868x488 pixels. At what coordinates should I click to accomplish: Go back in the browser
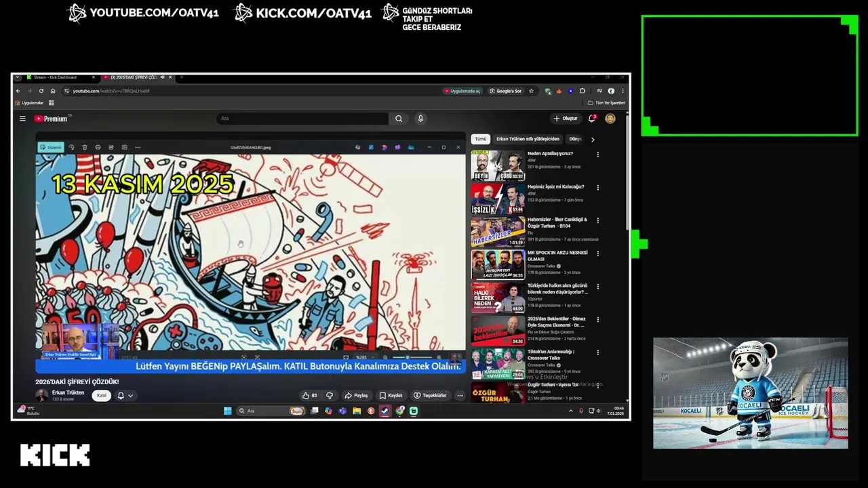[19, 91]
